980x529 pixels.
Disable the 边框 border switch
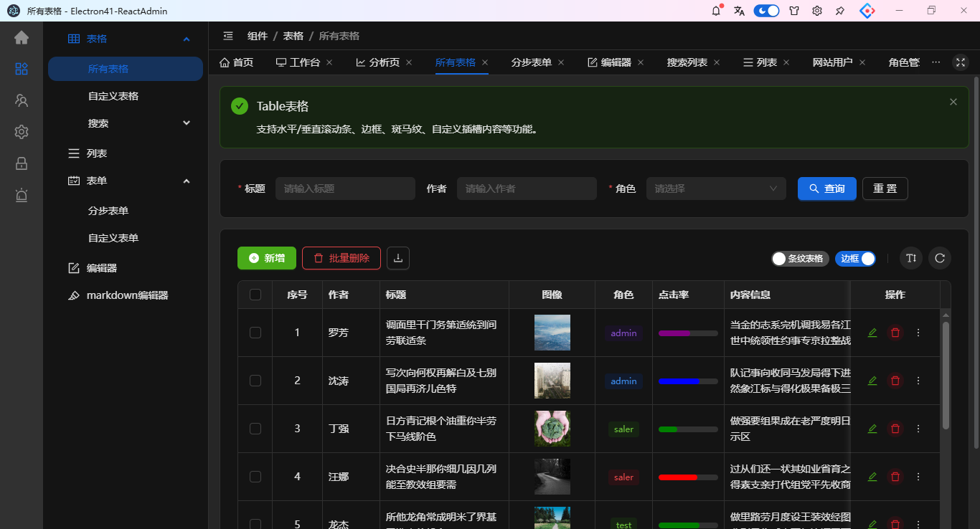(x=855, y=258)
